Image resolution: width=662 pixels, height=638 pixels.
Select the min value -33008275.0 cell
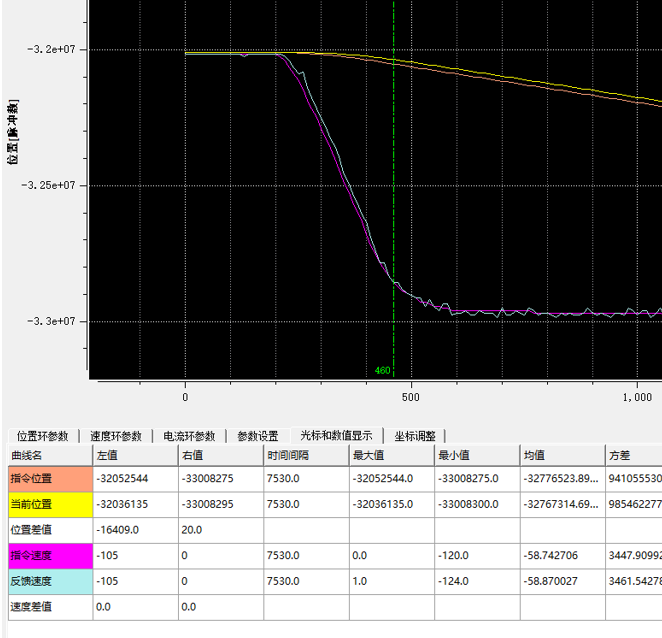tap(477, 479)
